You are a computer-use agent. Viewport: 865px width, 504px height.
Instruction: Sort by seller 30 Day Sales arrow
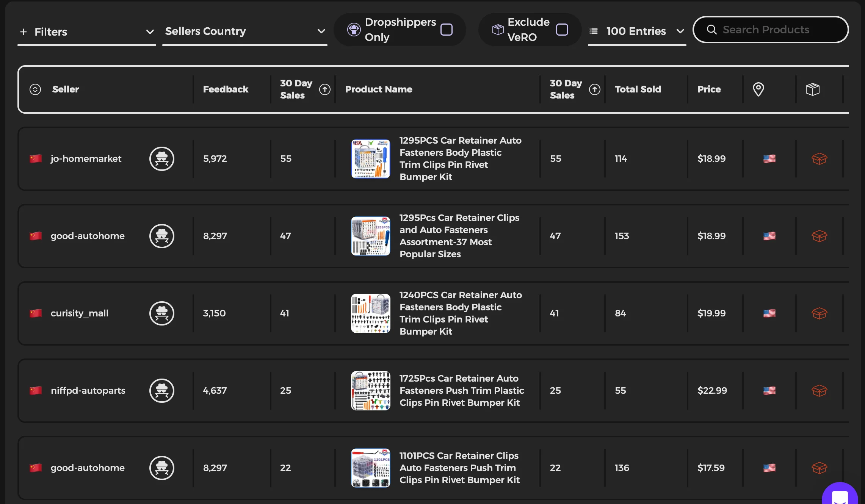click(x=325, y=89)
